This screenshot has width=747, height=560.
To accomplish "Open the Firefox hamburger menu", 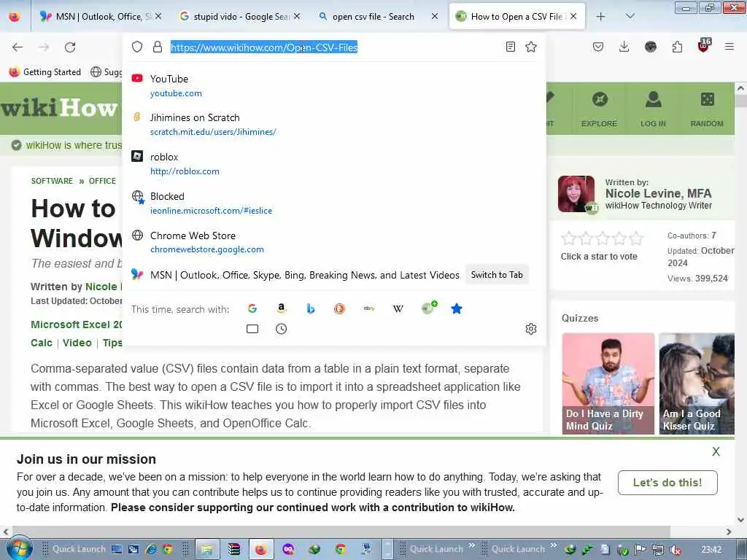I will (x=729, y=47).
